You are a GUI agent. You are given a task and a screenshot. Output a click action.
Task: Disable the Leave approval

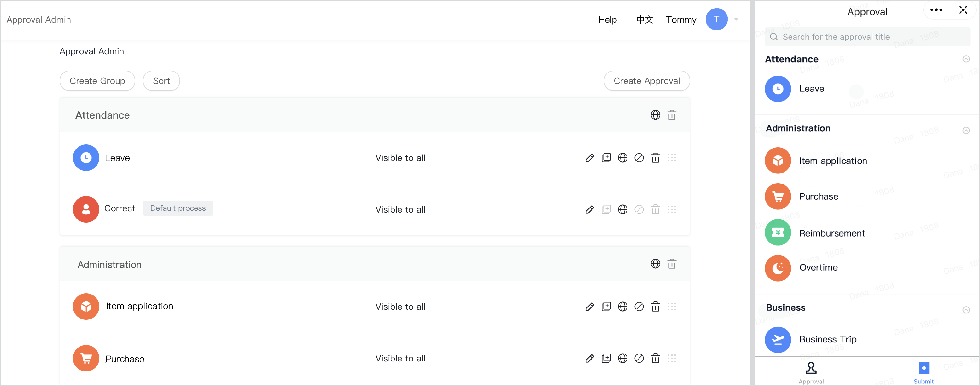[639, 158]
